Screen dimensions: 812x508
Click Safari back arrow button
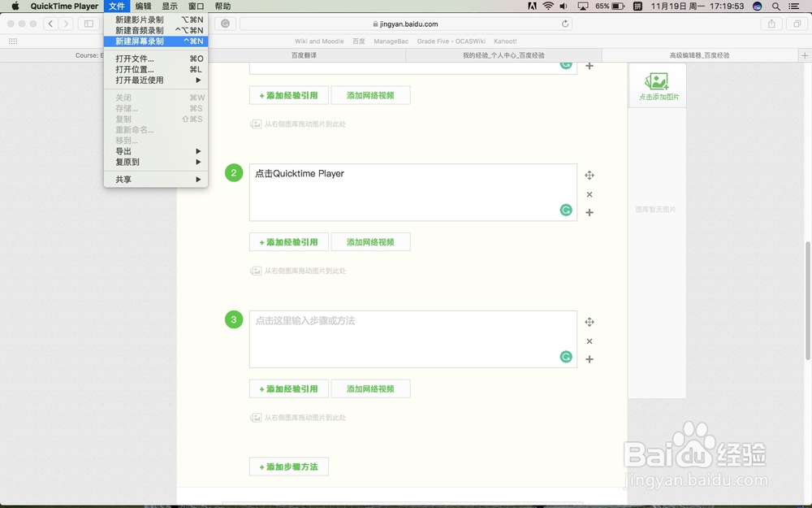[50, 24]
